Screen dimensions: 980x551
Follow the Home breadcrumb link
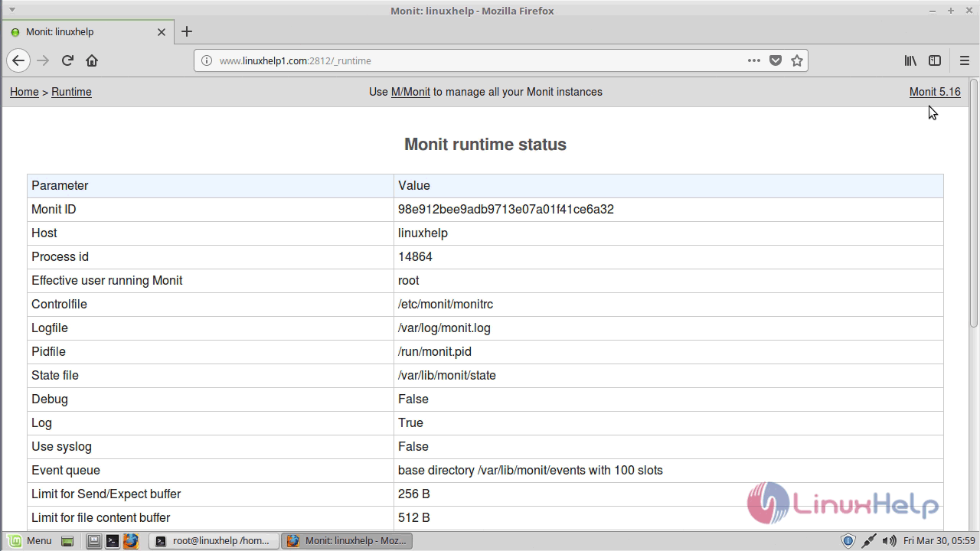tap(24, 92)
